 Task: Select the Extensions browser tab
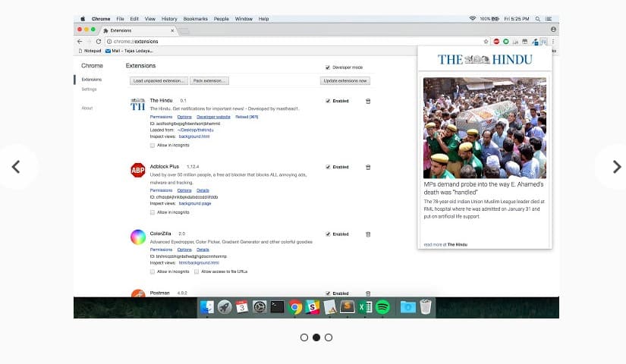tap(138, 30)
